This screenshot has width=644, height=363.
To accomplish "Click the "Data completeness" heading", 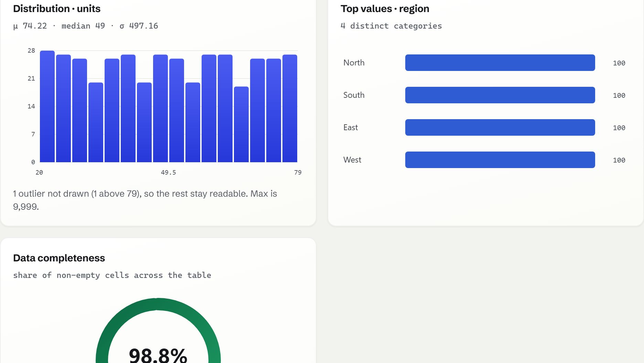I will [x=59, y=258].
